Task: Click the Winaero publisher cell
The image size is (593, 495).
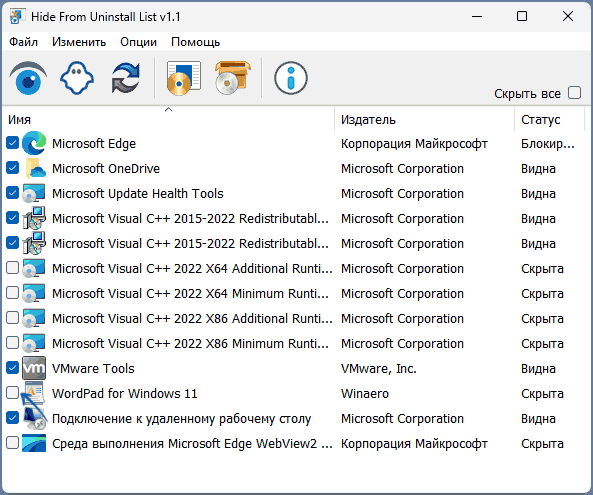Action: point(365,393)
